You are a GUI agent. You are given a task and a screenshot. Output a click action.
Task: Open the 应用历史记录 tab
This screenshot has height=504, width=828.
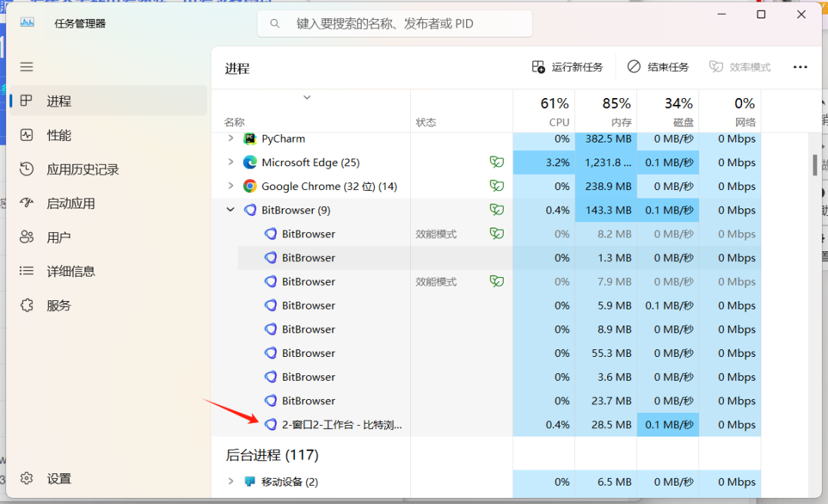click(x=108, y=169)
